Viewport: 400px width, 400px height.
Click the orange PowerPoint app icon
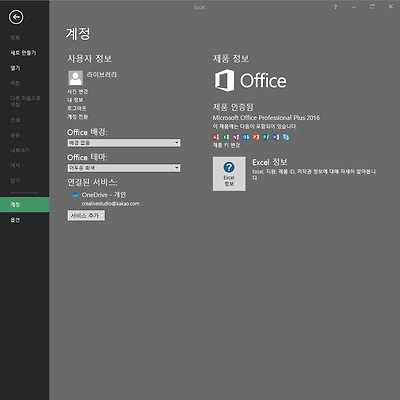pyautogui.click(x=256, y=137)
